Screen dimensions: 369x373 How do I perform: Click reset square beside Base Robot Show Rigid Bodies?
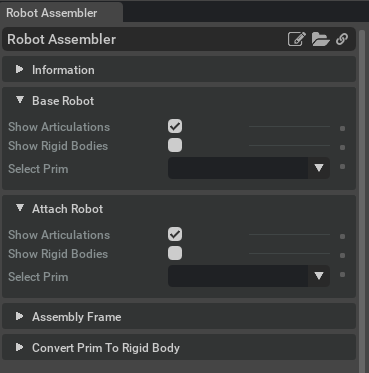pyautogui.click(x=342, y=147)
